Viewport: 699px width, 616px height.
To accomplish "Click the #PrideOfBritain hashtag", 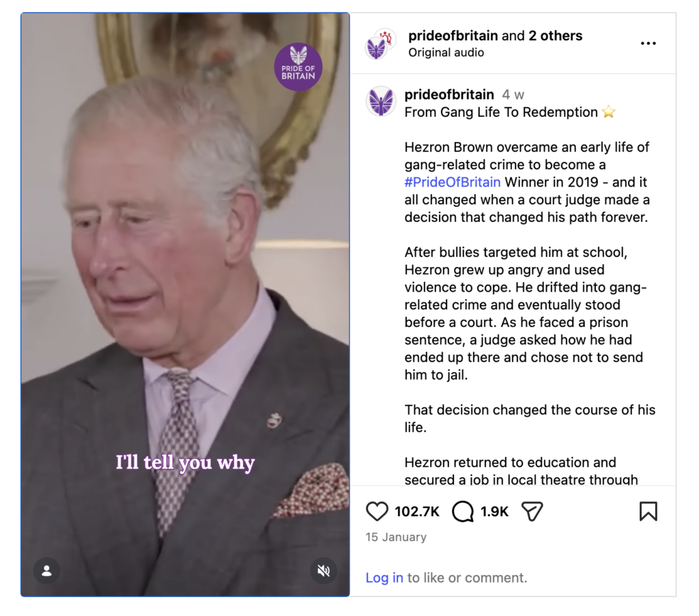I will click(x=453, y=182).
